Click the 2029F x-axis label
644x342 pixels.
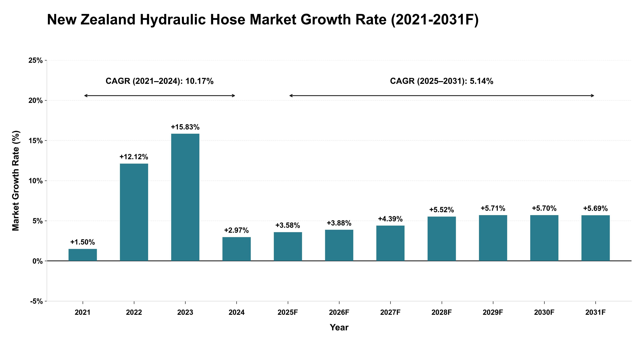[493, 312]
